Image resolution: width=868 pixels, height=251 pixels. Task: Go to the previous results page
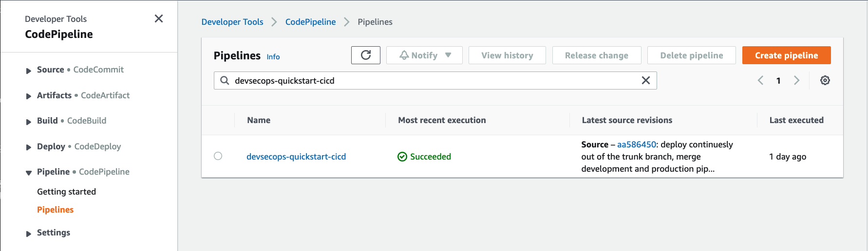click(760, 80)
